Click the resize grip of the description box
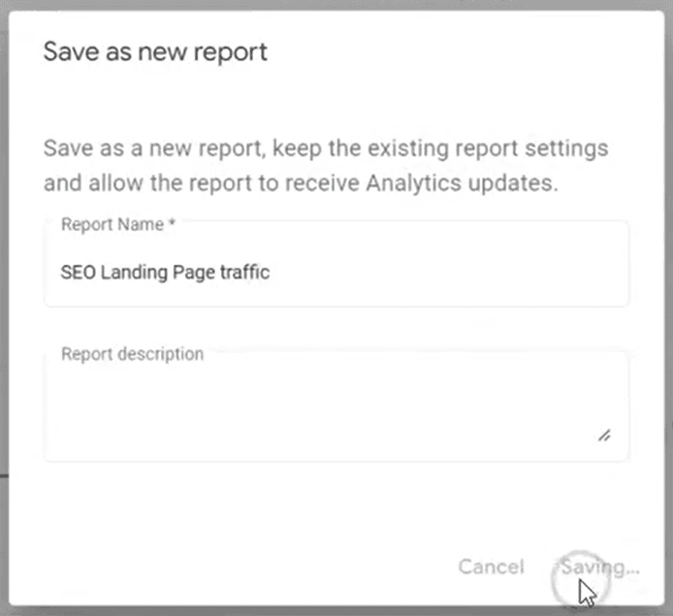Viewport: 673px width, 616px height. (604, 436)
